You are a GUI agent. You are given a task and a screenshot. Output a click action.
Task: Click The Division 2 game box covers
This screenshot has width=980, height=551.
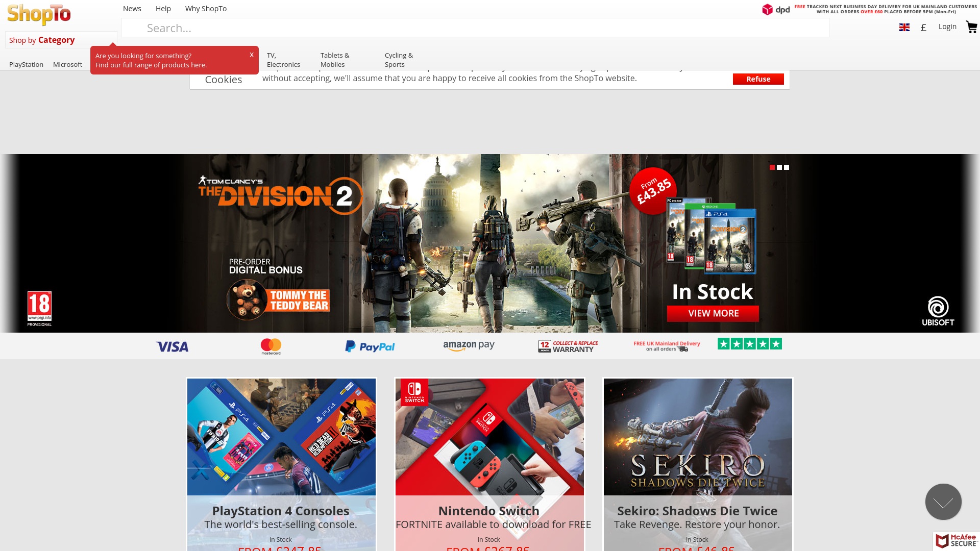point(711,236)
